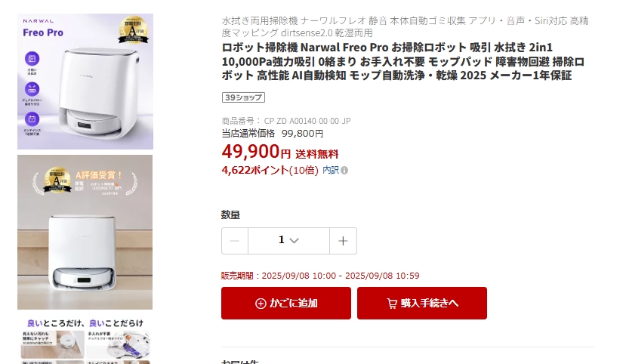Click the purple デュアルフロー icon in first image
This screenshot has height=364, width=623.
coord(32,89)
